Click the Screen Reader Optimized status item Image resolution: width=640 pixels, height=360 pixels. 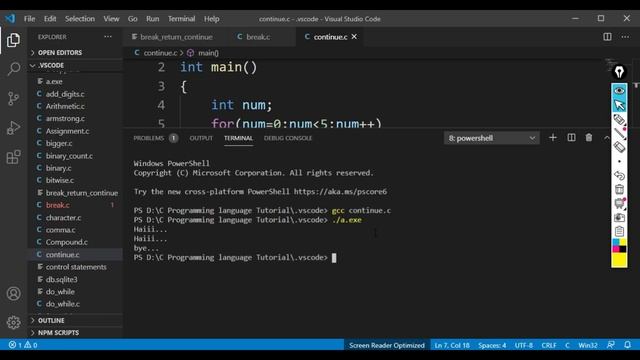387,345
